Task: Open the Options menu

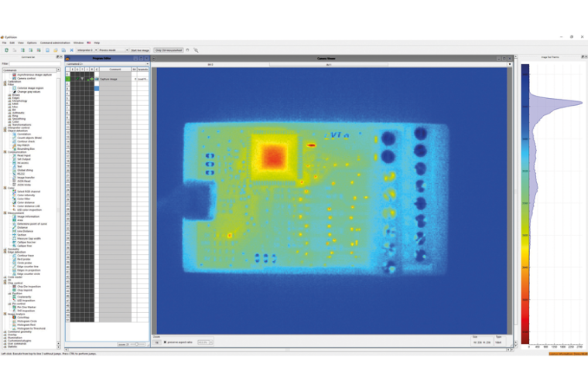Action: pyautogui.click(x=32, y=42)
